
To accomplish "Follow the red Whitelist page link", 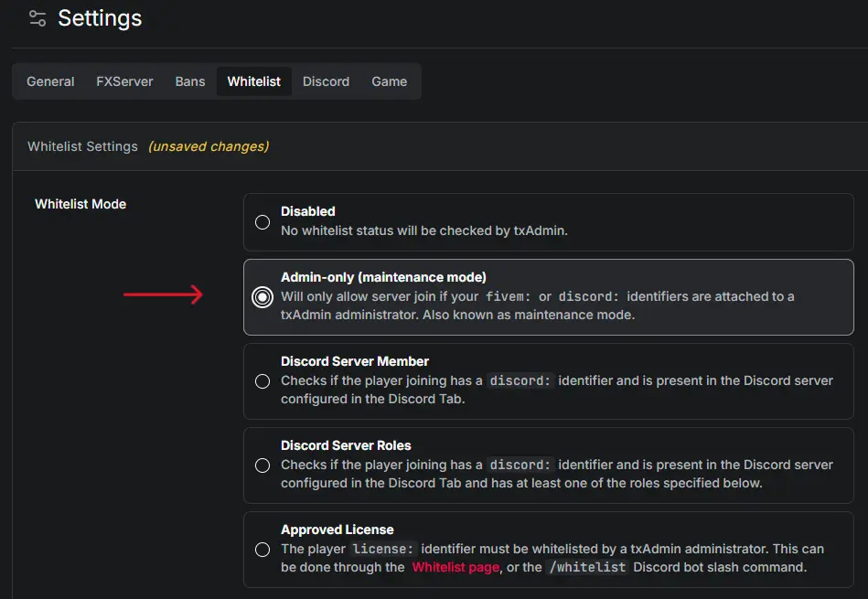I will tap(455, 567).
